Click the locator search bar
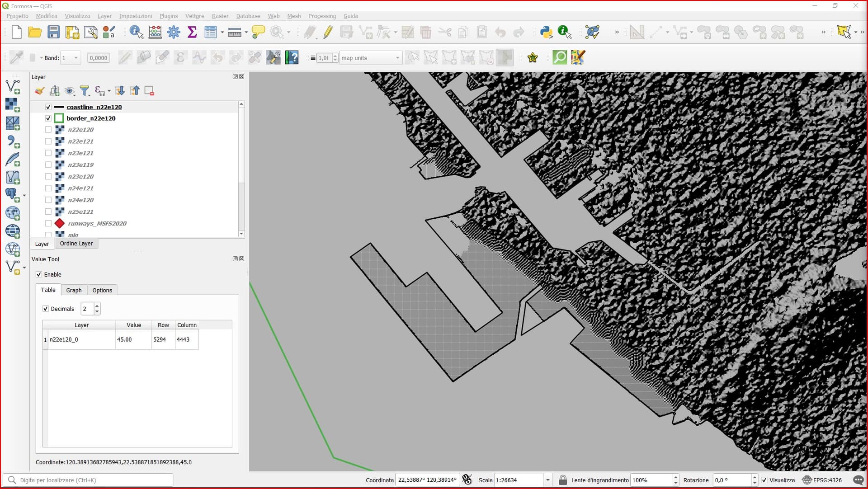The height and width of the screenshot is (489, 868). tap(88, 480)
